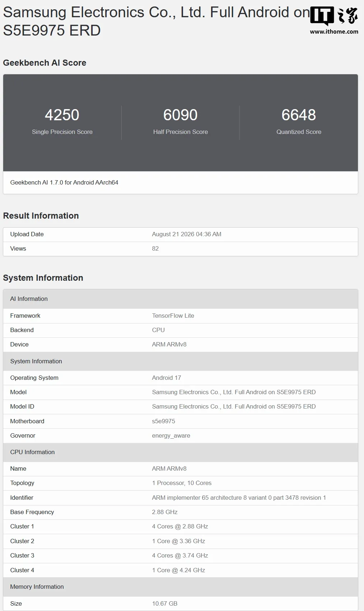Screen dimensions: 364x611
Task: Click the Upload Date row value
Action: coord(187,234)
